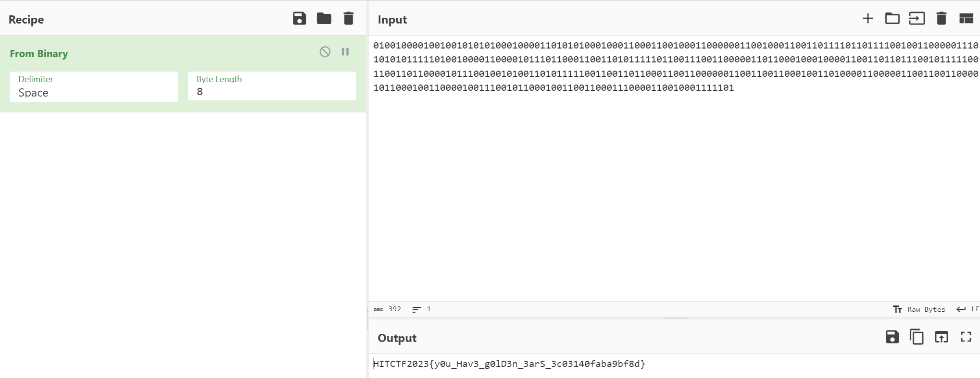This screenshot has height=378, width=980.
Task: Change the LF end-of-line sequence
Action: 968,309
